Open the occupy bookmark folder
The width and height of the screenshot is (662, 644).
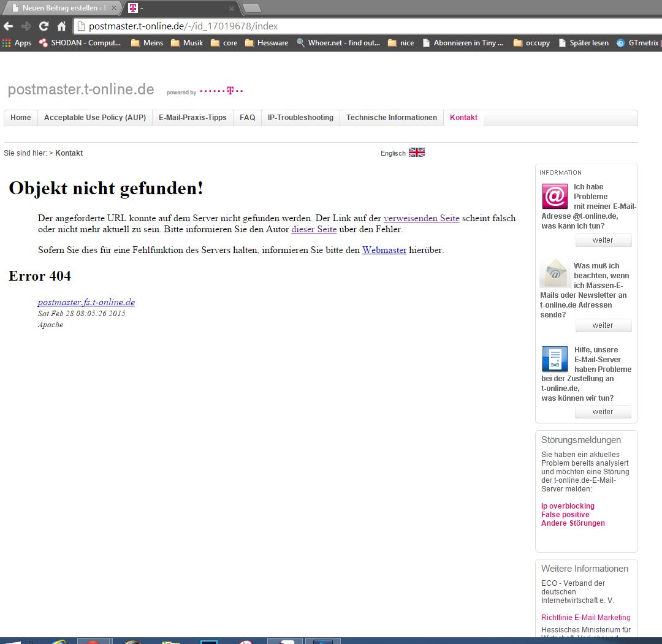pyautogui.click(x=531, y=43)
